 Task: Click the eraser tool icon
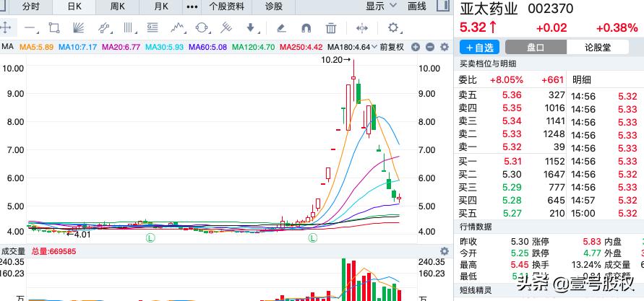(281, 28)
